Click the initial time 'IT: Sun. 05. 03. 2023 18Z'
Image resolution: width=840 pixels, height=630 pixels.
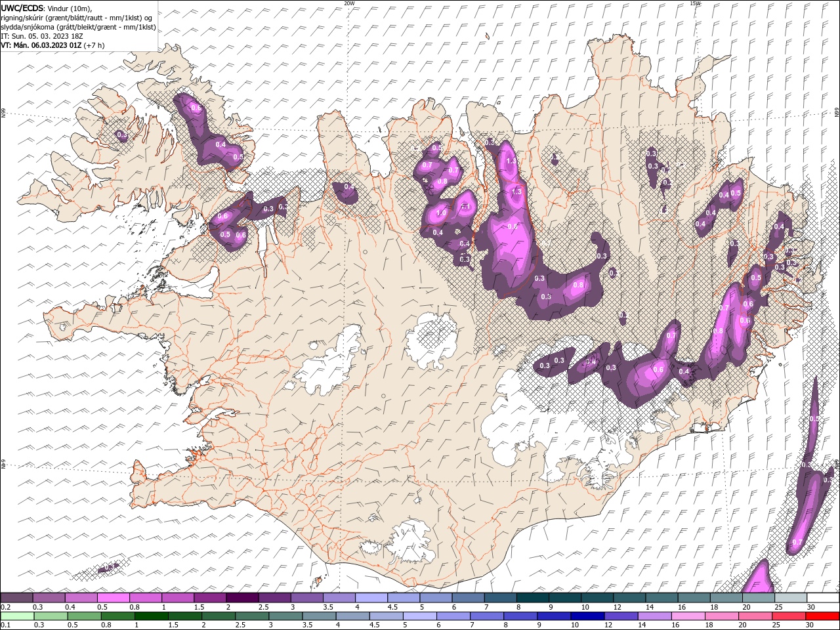[42, 36]
